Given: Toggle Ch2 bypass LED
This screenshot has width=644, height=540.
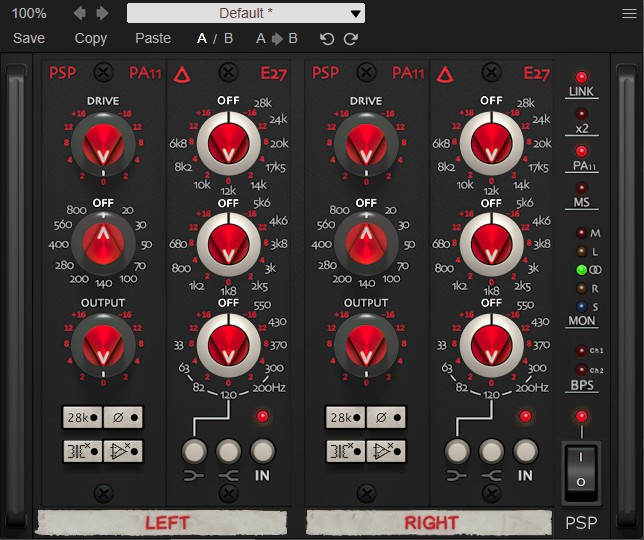Looking at the screenshot, I should [x=581, y=370].
